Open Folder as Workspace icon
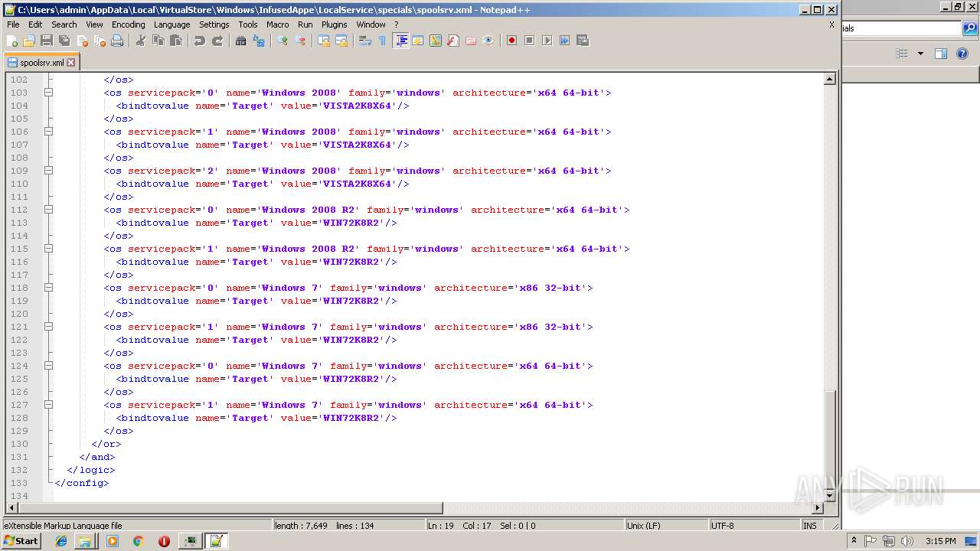The image size is (980, 551). click(471, 41)
